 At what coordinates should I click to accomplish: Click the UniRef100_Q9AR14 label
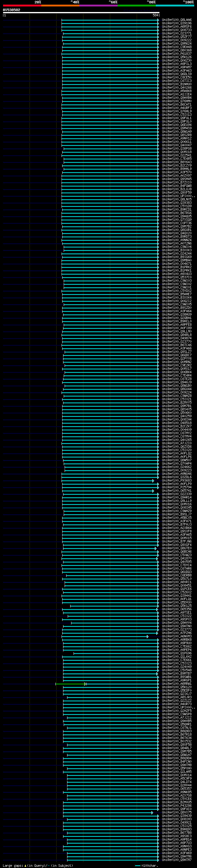177,497
